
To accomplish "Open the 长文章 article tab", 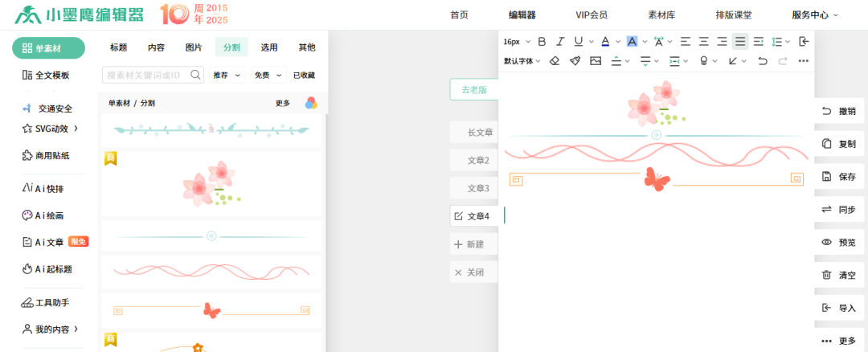I will 474,133.
